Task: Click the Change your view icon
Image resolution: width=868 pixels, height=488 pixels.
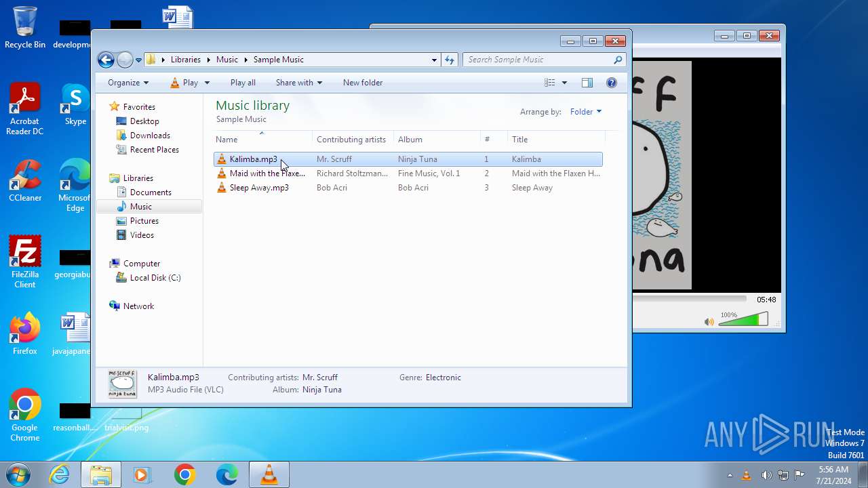Action: (550, 83)
